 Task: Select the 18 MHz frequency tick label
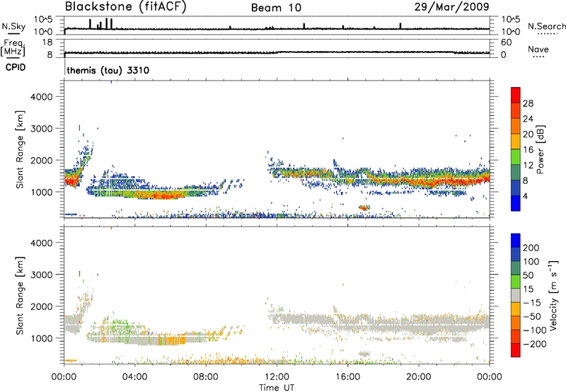click(x=47, y=42)
